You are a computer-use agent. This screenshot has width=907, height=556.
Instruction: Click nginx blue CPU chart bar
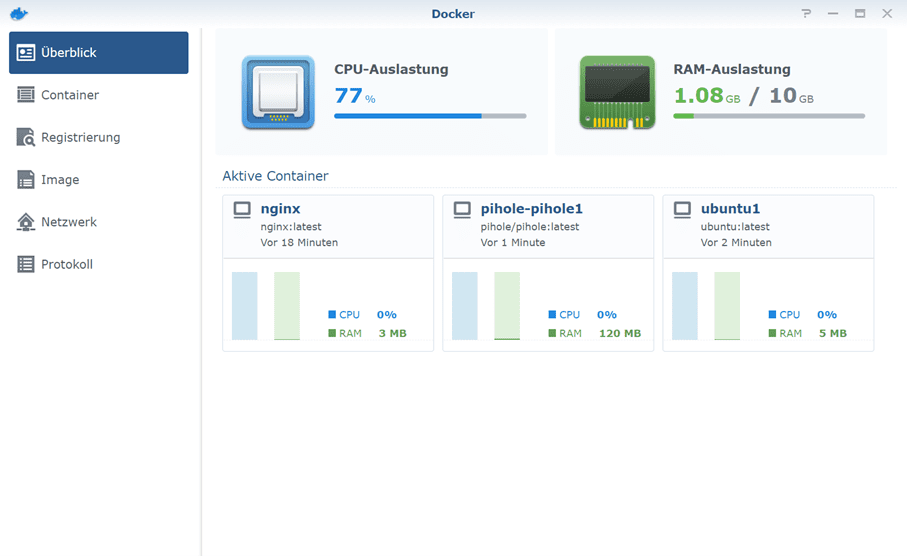coord(245,305)
